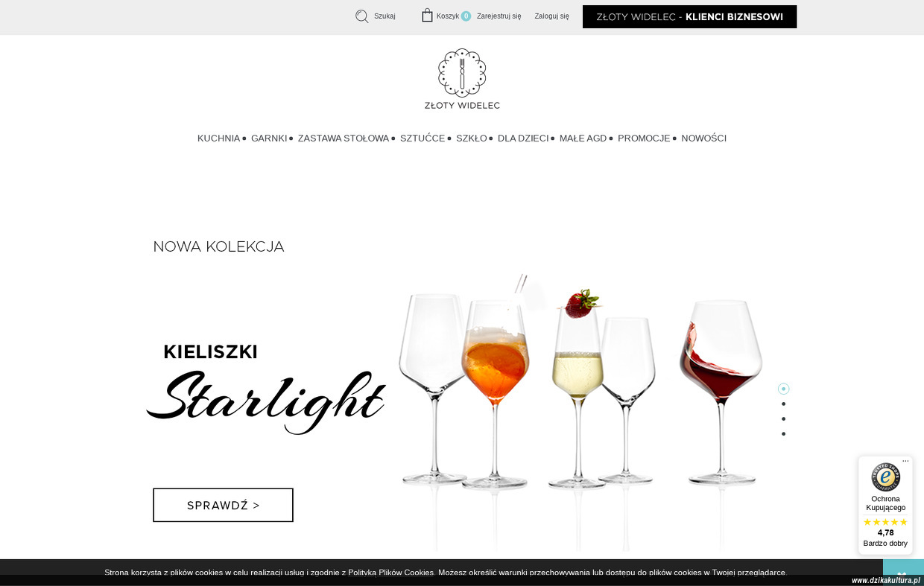Click the search magnifier icon
Viewport: 924px width, 586px height.
[362, 16]
